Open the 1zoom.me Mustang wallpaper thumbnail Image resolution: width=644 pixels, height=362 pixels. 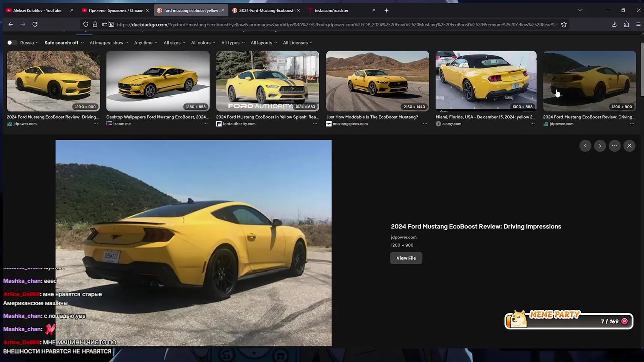click(158, 81)
